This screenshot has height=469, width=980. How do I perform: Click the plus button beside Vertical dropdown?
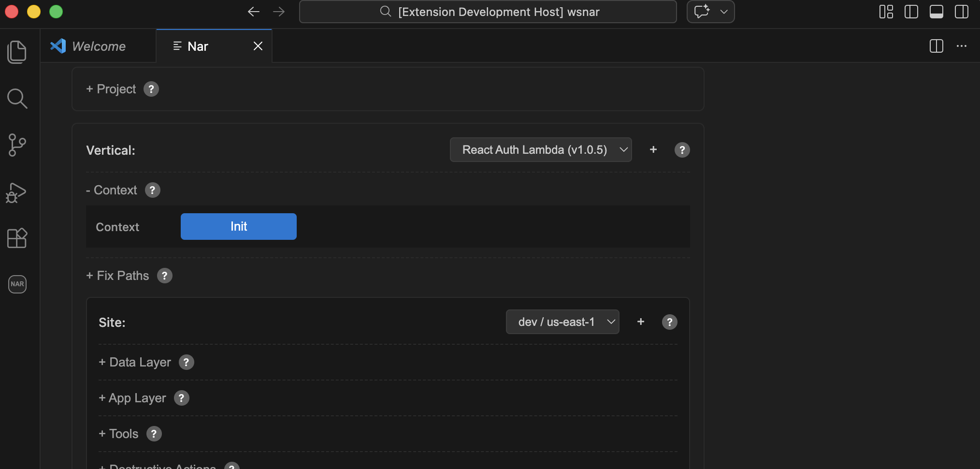coord(653,150)
